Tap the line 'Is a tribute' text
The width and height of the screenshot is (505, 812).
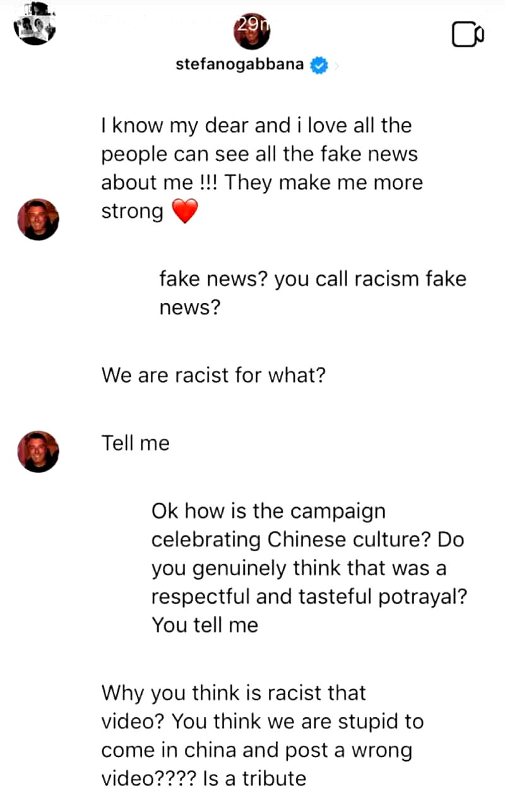254,778
